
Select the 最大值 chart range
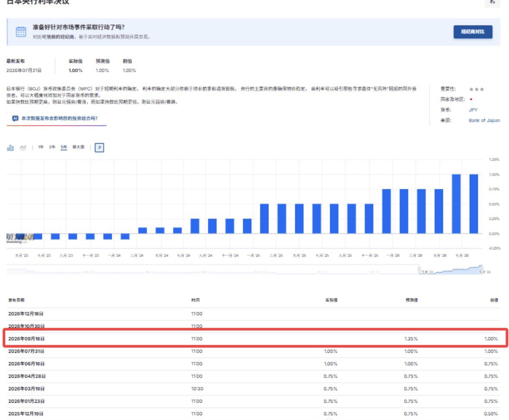tap(78, 147)
